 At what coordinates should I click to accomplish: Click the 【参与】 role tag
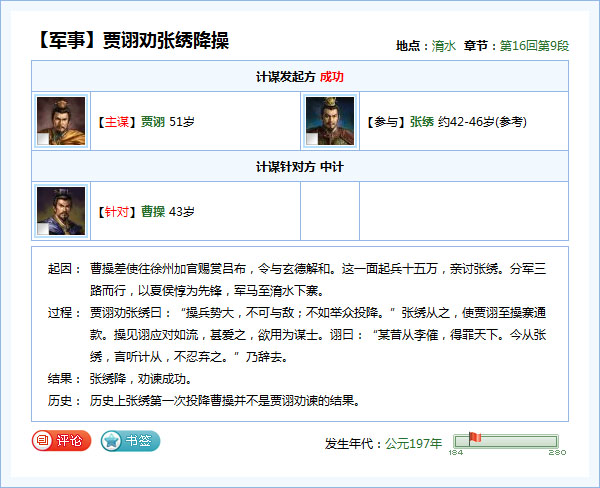click(x=387, y=122)
